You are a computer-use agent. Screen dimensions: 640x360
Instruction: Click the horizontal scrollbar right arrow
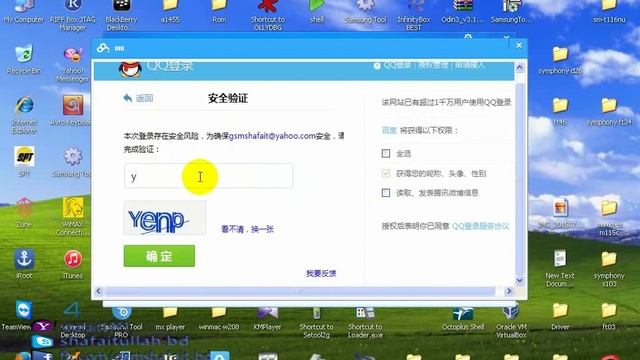pyautogui.click(x=509, y=291)
